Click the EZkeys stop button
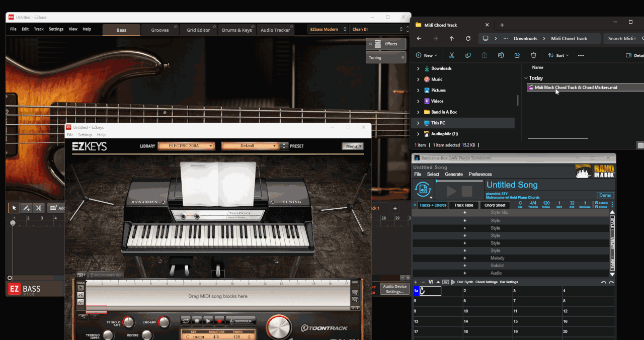This screenshot has height=340, width=644. (197, 320)
